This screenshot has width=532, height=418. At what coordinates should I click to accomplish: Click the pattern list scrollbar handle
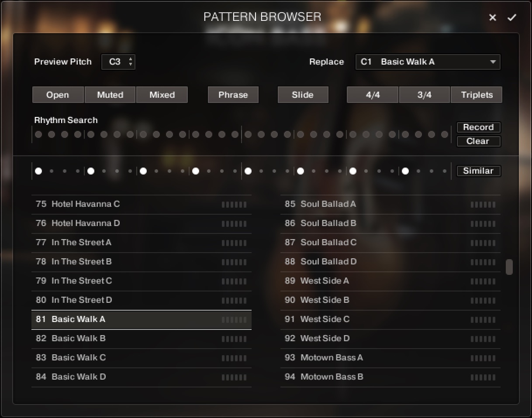509,268
